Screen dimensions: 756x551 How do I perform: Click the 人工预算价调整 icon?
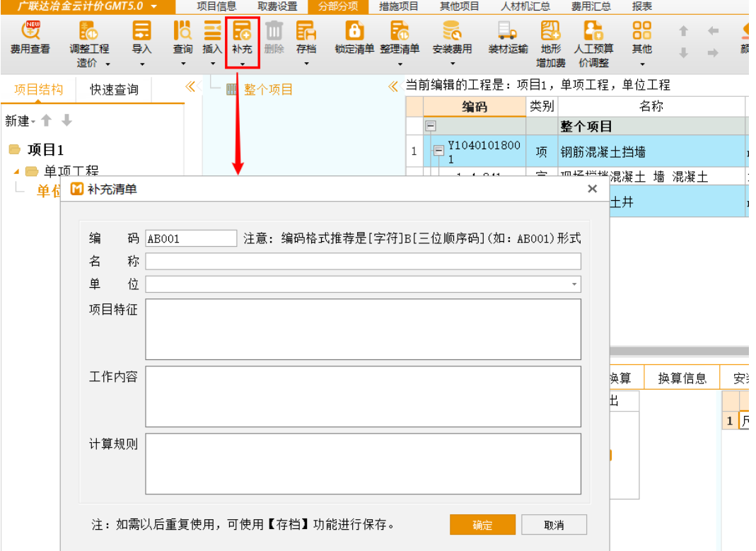tap(593, 32)
